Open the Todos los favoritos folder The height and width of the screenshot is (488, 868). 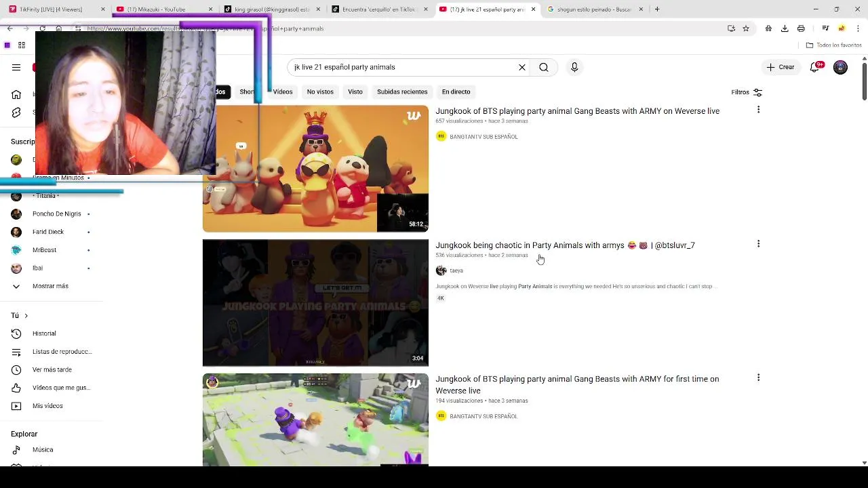coord(833,45)
